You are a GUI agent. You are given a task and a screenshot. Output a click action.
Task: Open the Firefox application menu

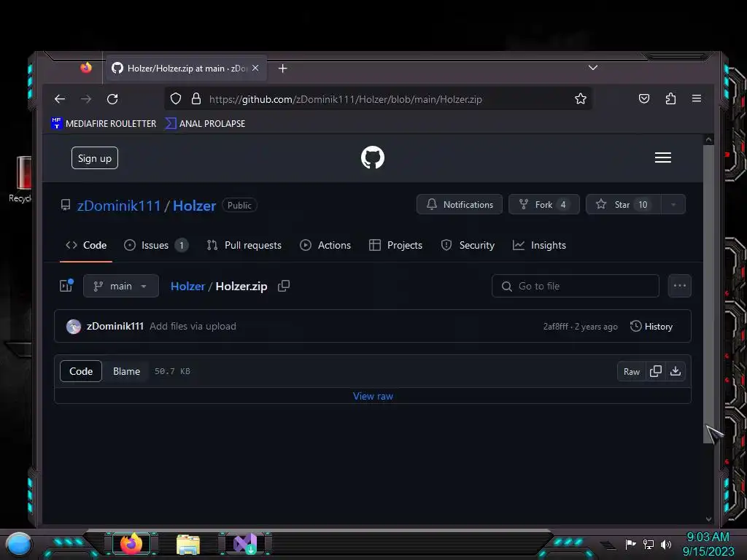pos(697,98)
